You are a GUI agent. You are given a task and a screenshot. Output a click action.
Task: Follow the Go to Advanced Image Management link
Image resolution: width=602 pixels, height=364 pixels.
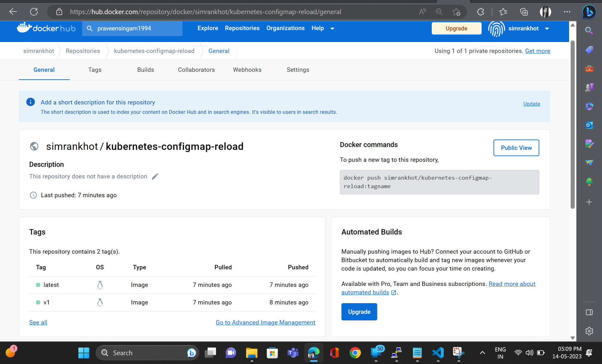click(x=265, y=322)
